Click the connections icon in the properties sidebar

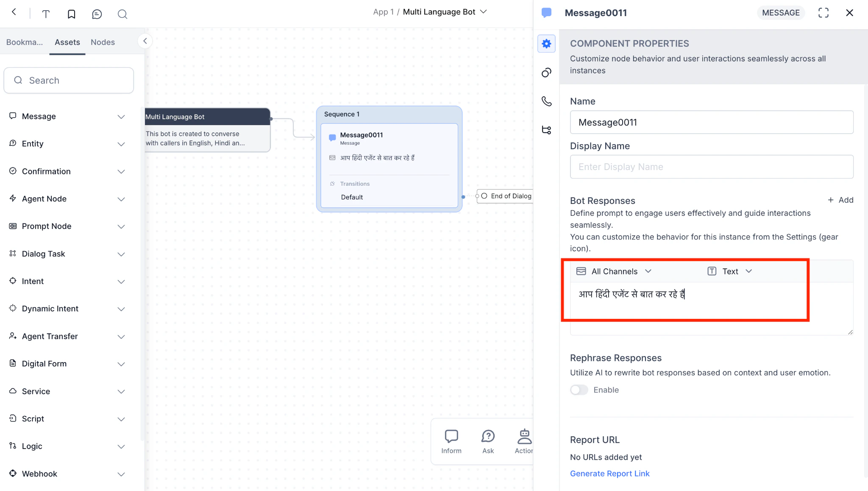[x=546, y=72]
